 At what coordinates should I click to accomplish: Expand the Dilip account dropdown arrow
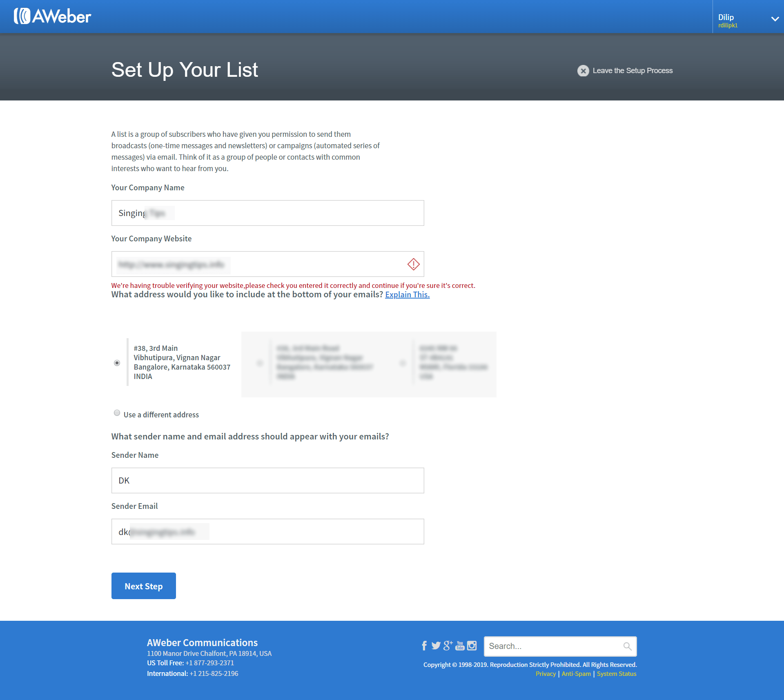[775, 19]
